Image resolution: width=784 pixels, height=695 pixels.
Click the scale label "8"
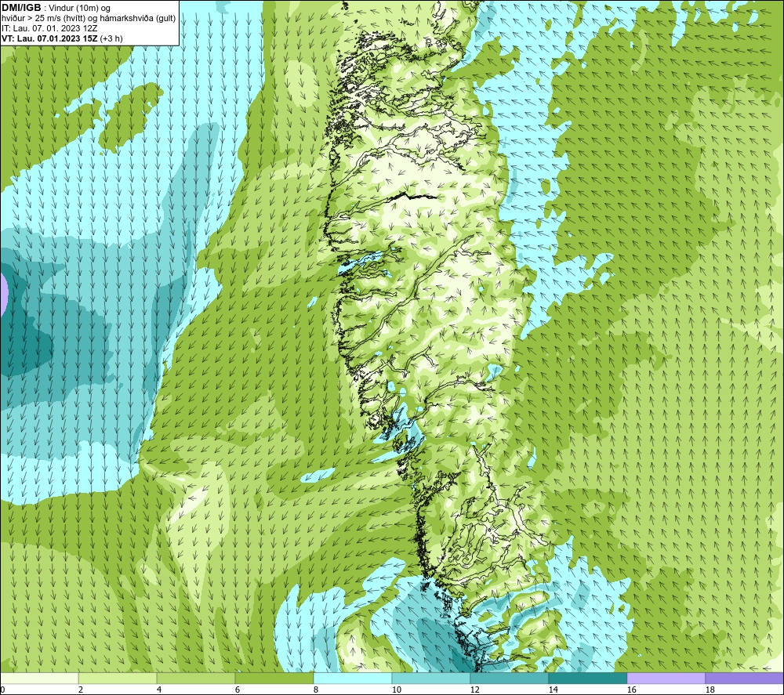pyautogui.click(x=315, y=690)
